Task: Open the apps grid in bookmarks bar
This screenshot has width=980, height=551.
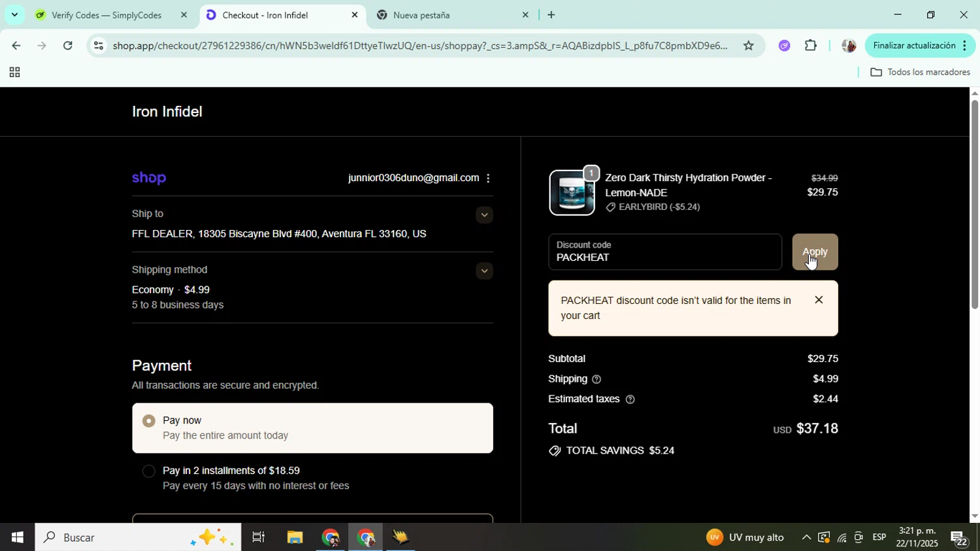Action: point(14,73)
